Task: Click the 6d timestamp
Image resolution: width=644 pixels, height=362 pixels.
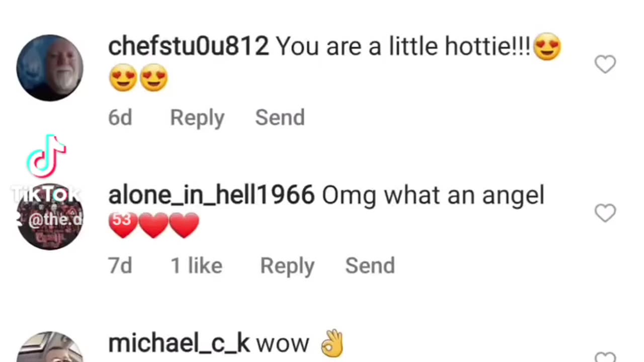Action: [120, 118]
